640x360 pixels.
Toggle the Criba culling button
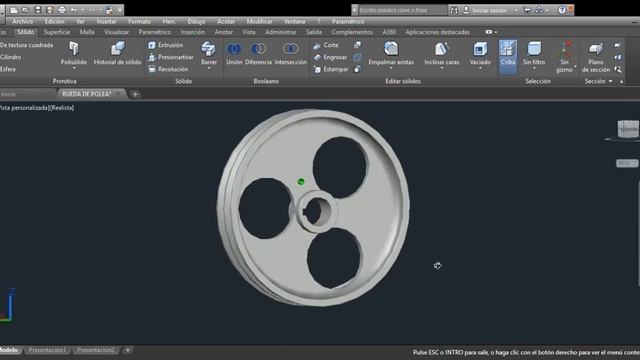508,57
